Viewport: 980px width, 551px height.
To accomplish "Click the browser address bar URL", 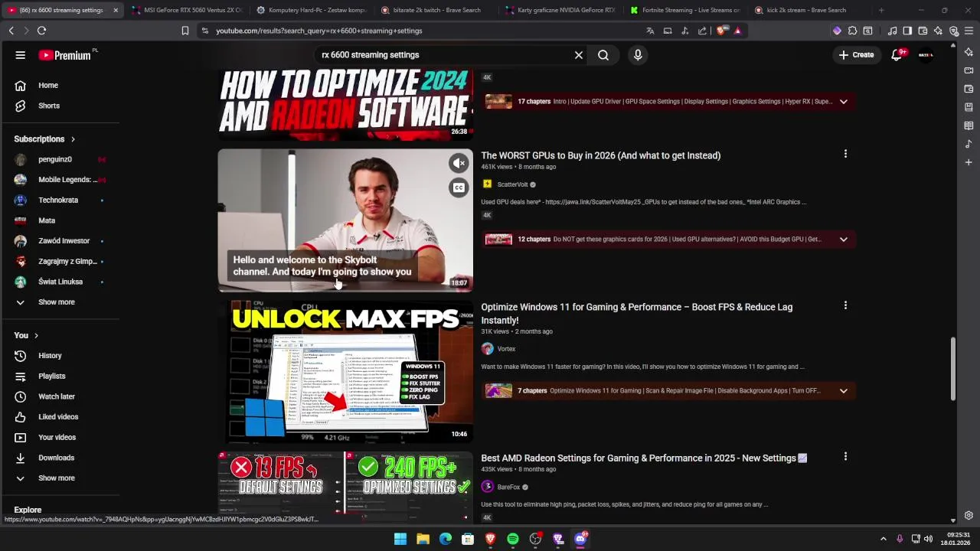I will pos(319,31).
